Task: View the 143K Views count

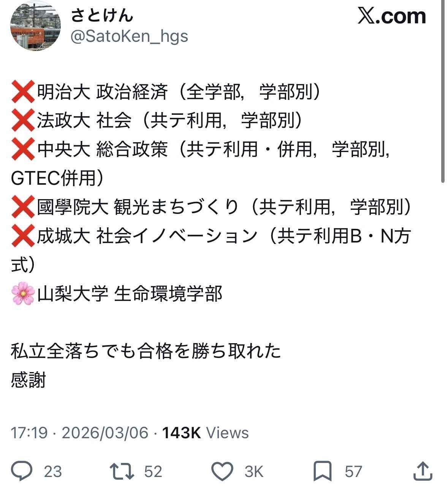Action: click(x=206, y=433)
